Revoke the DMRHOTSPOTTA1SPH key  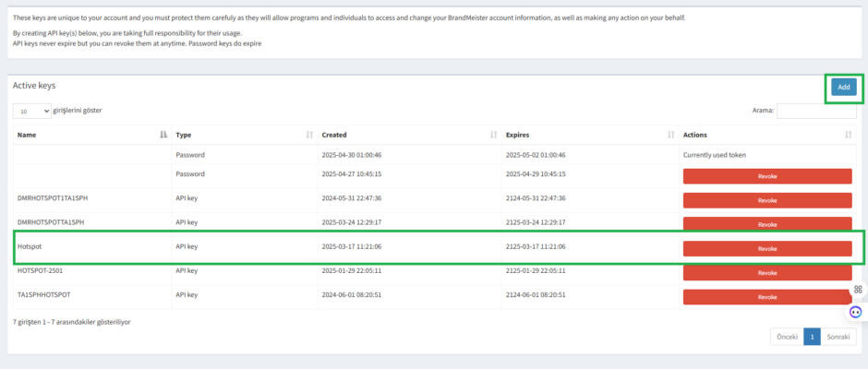coord(767,224)
